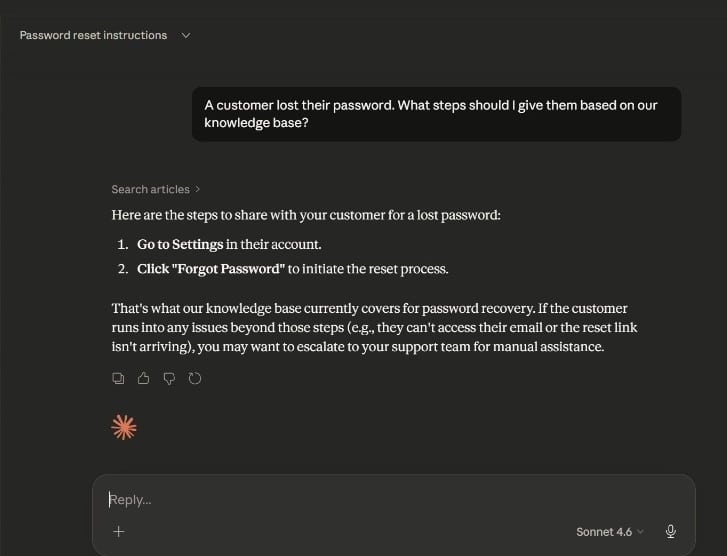This screenshot has height=556, width=727.
Task: Copy the assistant's password reset response
Action: [x=118, y=378]
